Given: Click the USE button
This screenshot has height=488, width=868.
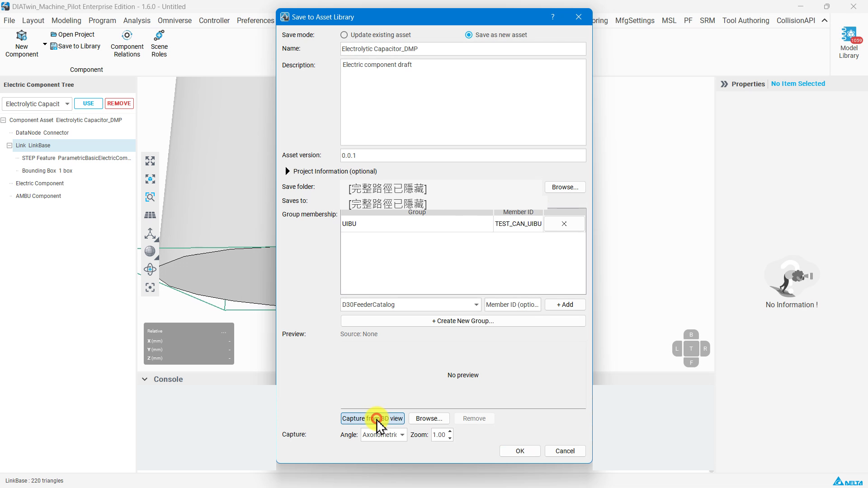Looking at the screenshot, I should [89, 103].
